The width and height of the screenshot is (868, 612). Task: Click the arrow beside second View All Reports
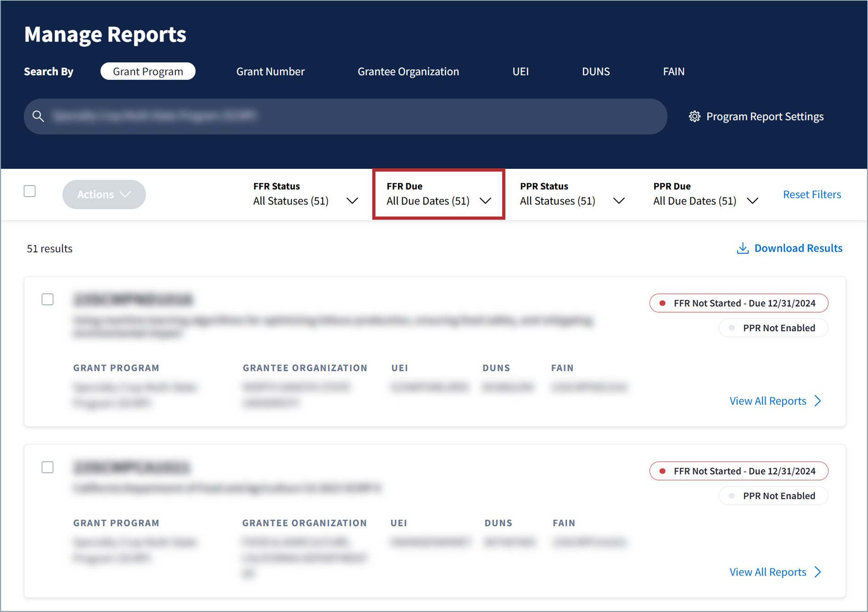click(x=818, y=572)
